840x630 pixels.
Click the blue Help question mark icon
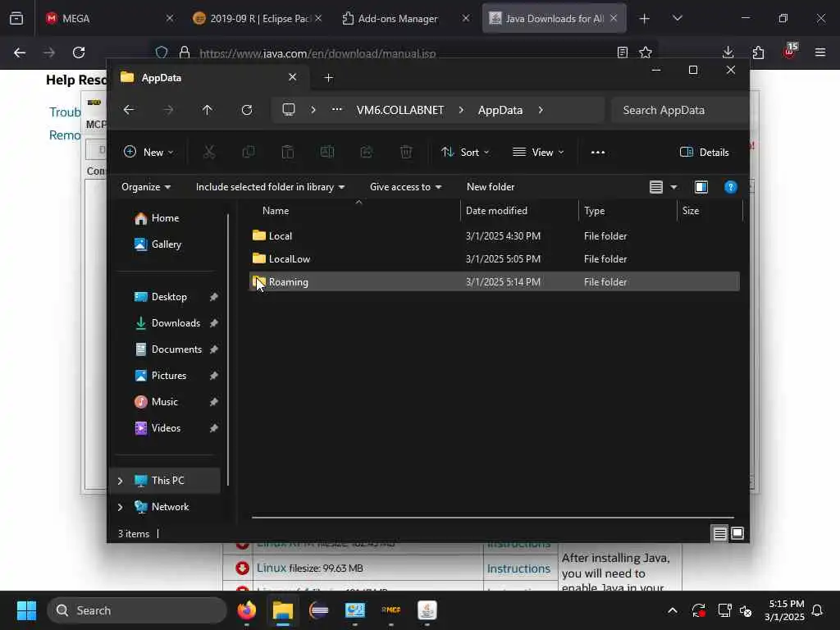(x=731, y=187)
